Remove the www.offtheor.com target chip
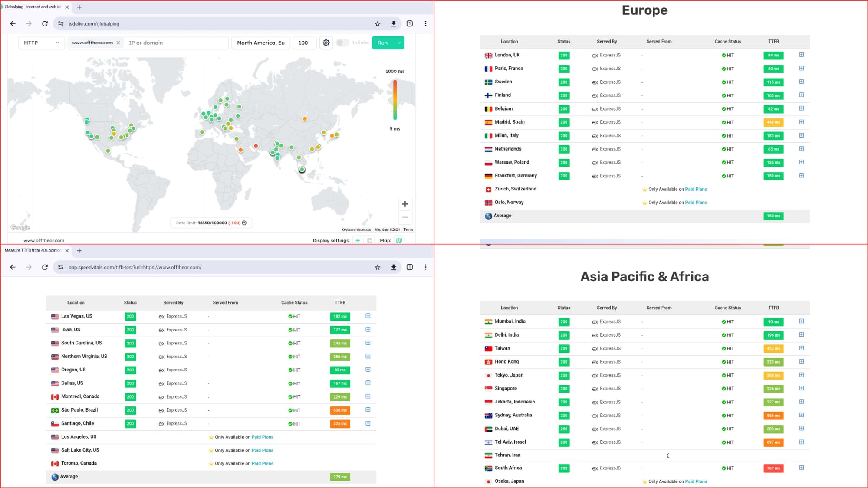 tap(118, 43)
